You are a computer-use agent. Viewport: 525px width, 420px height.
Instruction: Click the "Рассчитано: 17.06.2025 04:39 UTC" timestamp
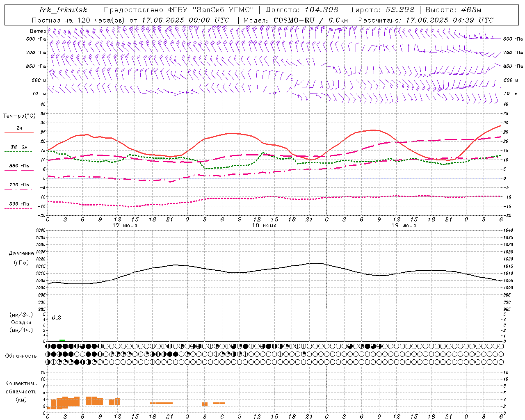pos(426,20)
